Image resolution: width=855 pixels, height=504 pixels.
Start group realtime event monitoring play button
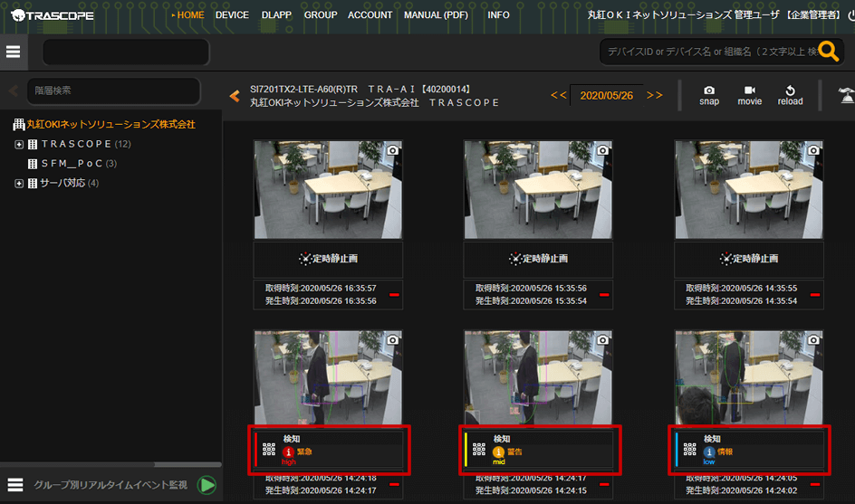pos(207,485)
